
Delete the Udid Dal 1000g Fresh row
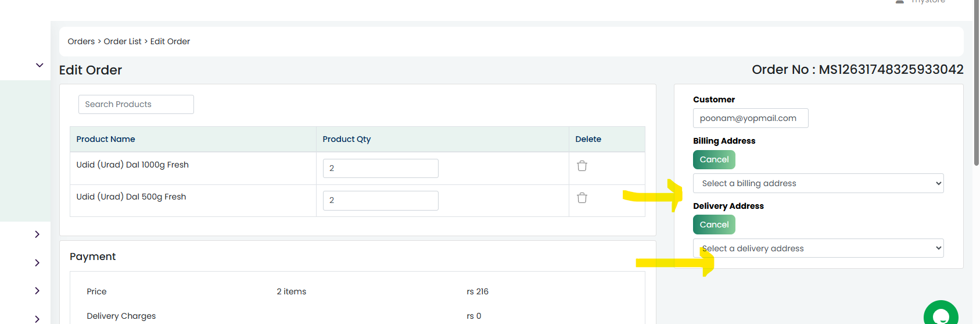tap(581, 166)
